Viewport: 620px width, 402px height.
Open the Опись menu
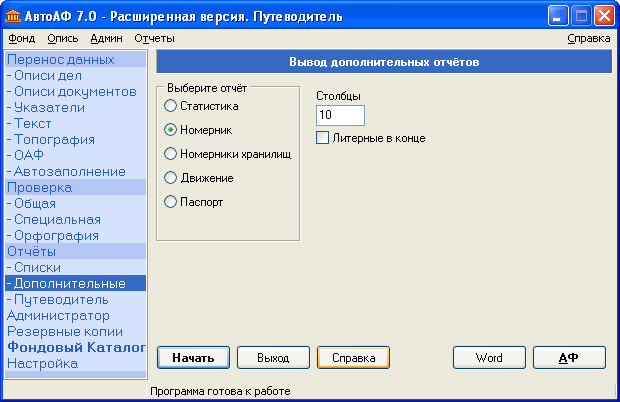62,38
